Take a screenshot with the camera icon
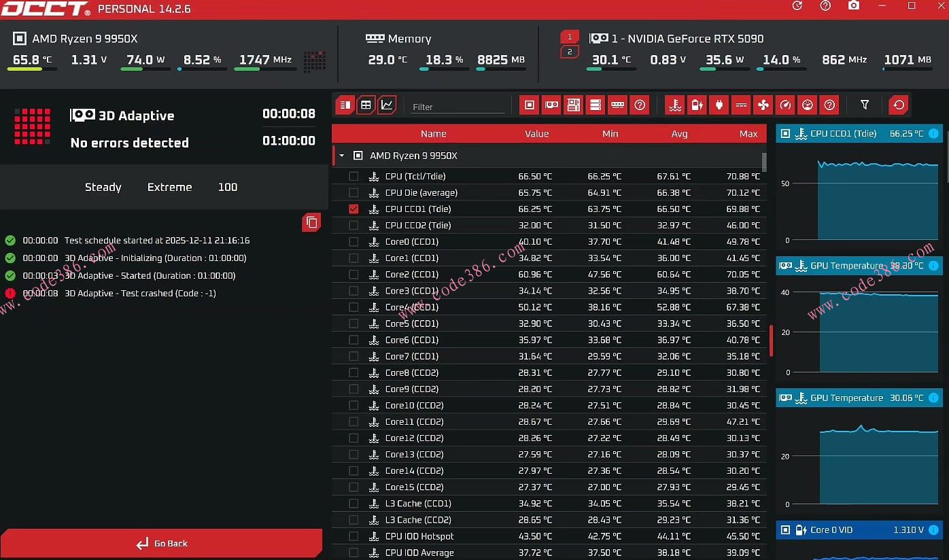The height and width of the screenshot is (560, 949). click(x=854, y=5)
